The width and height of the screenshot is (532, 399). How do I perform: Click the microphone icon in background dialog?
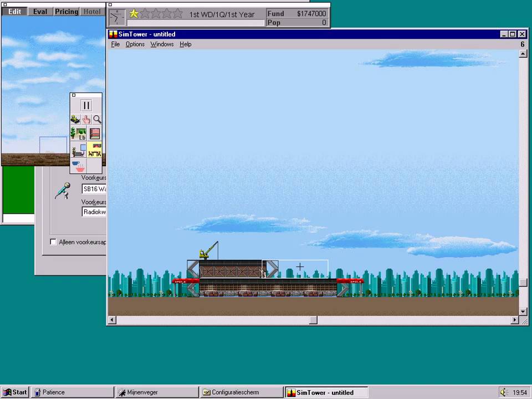[x=63, y=190]
